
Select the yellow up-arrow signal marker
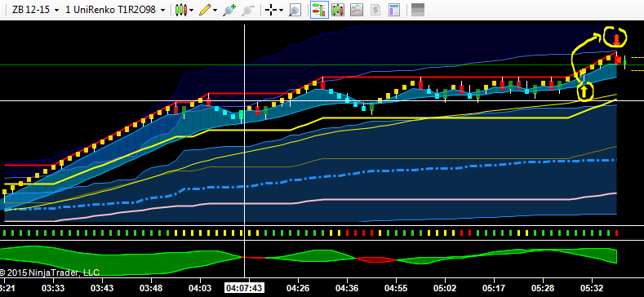pyautogui.click(x=584, y=91)
